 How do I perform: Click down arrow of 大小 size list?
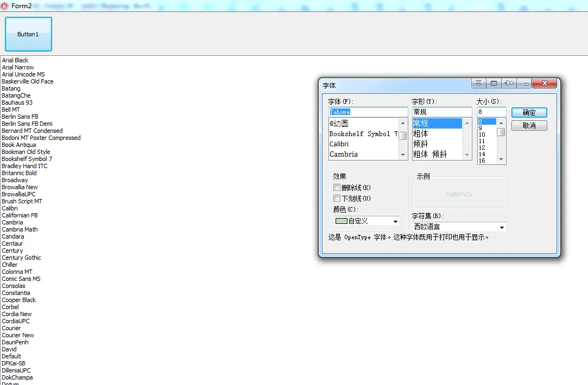pos(501,159)
